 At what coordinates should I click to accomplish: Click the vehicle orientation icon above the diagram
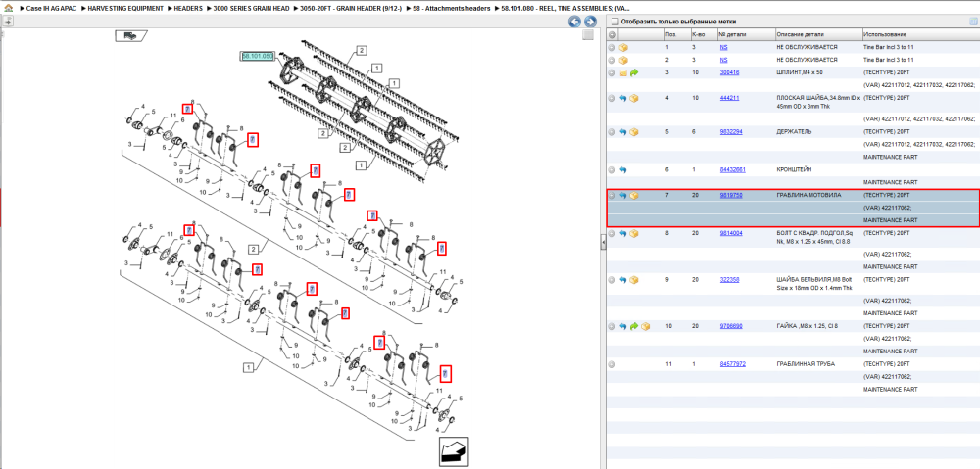tap(130, 36)
